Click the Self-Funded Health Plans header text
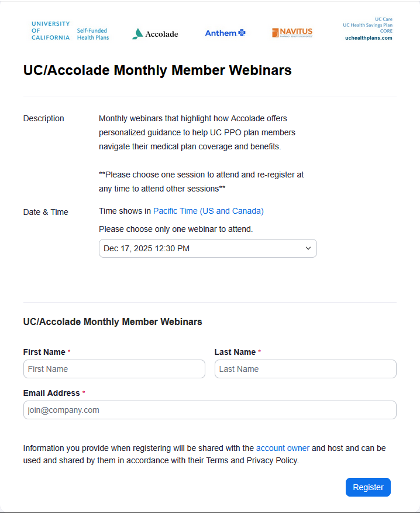 [93, 34]
